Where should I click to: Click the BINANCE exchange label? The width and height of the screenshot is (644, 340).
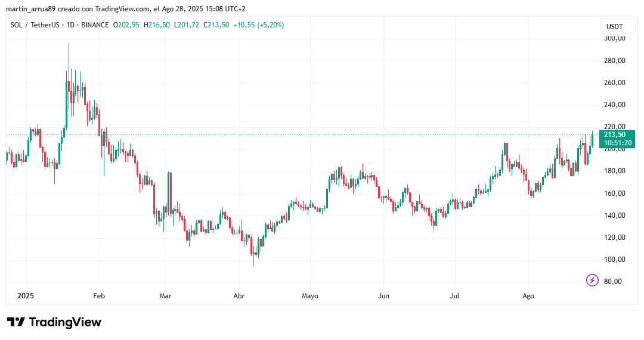(95, 25)
